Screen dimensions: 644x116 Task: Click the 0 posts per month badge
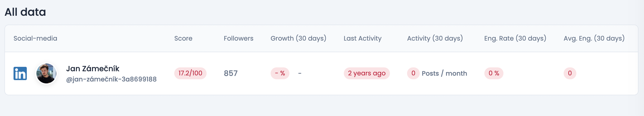(413, 73)
